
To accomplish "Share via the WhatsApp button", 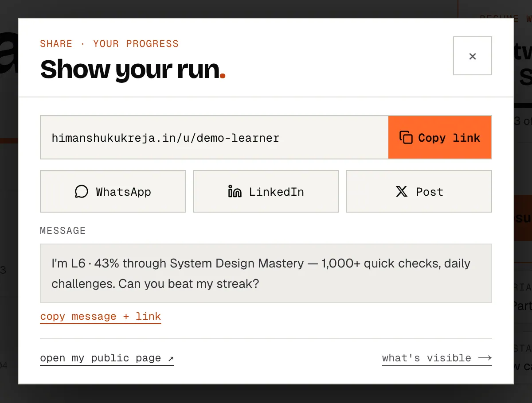I will point(113,192).
